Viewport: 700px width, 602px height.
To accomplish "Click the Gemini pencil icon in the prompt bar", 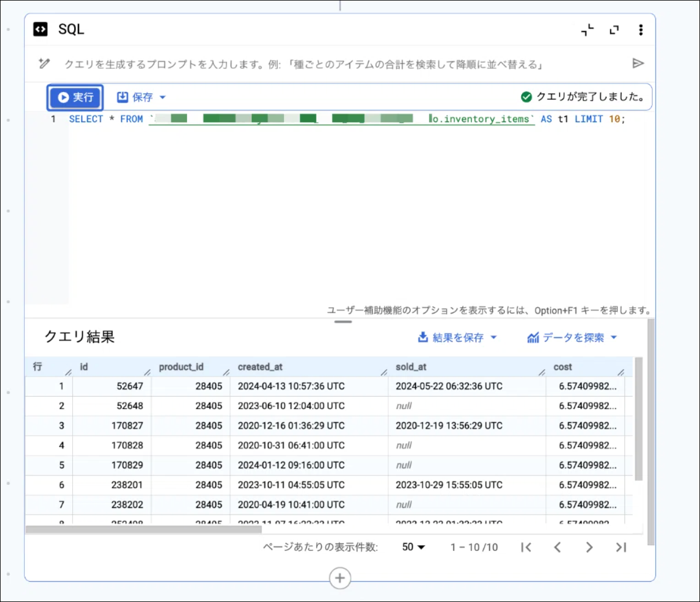I will [45, 64].
